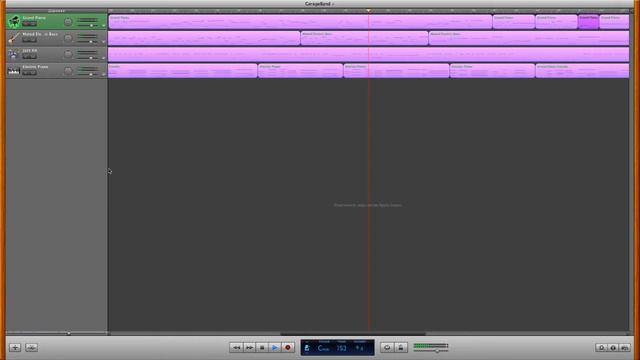Select the second Muted Electric Bass region
This screenshot has width=640, height=360.
364,38
